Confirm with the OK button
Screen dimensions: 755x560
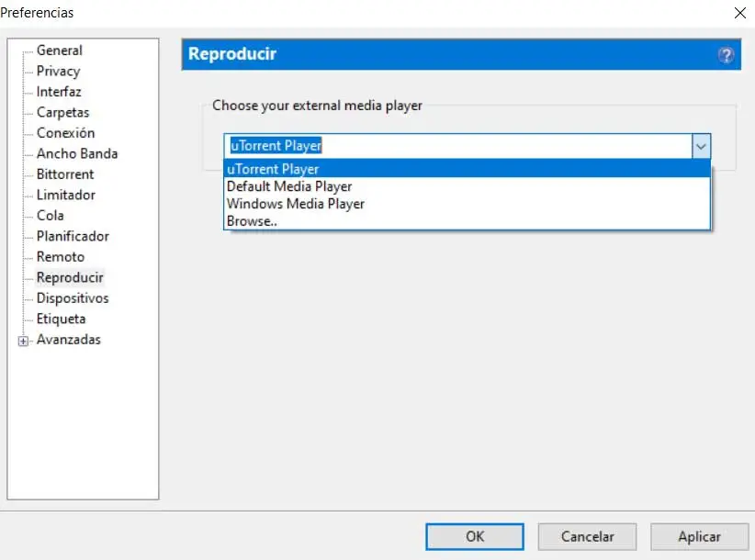[x=475, y=536]
